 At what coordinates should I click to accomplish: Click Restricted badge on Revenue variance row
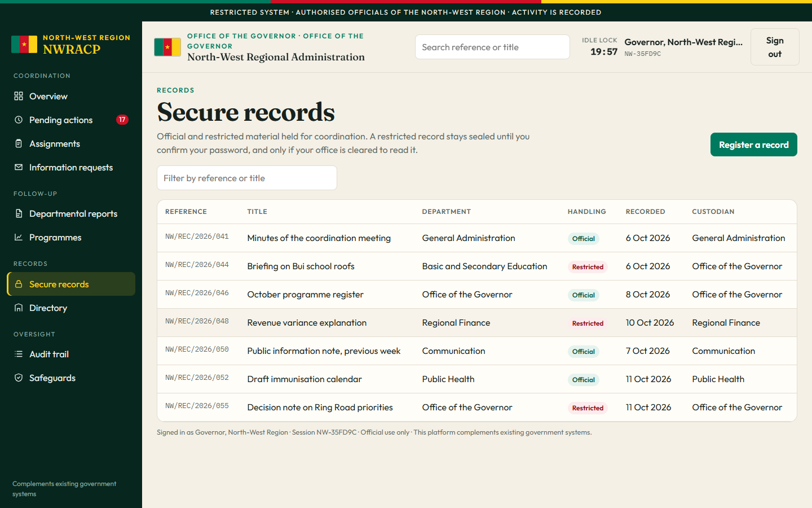[x=588, y=323]
